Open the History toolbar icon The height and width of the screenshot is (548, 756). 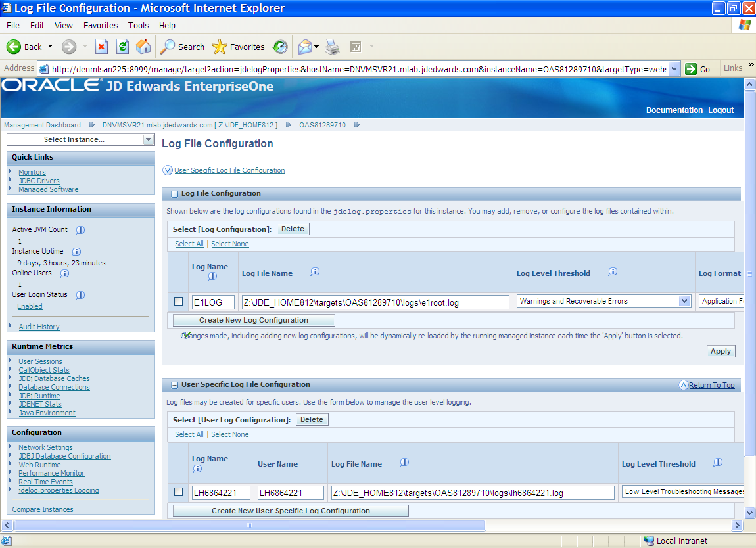[x=280, y=47]
